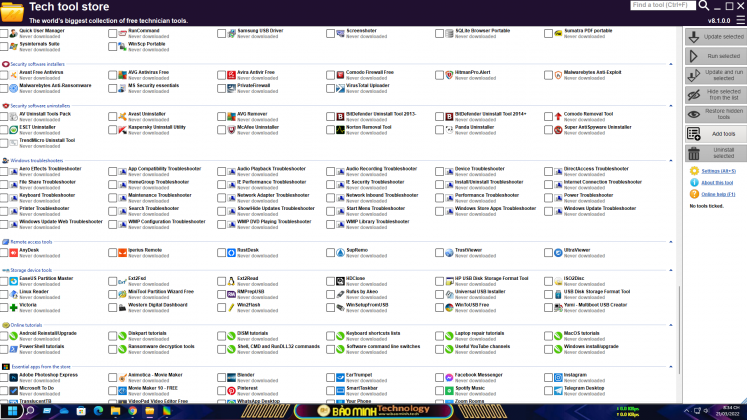Collapse Storage device tools section
Screen dimensions: 747x420
[x=671, y=270]
